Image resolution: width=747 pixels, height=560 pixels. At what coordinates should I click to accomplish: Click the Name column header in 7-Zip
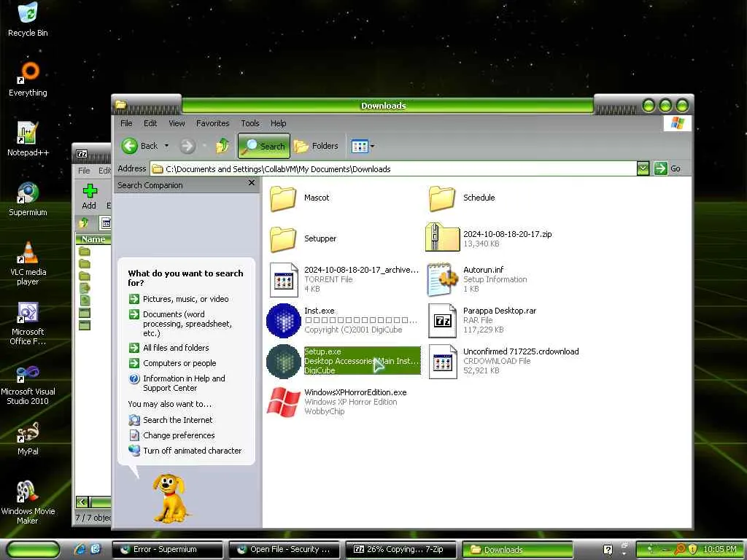[93, 239]
